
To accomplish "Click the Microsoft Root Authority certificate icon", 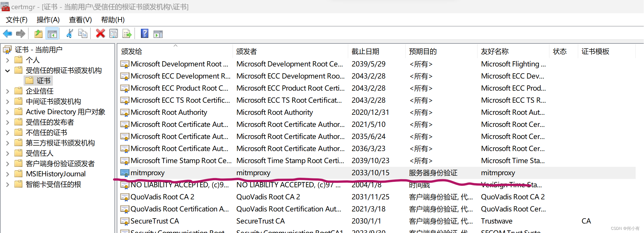I will tap(124, 112).
